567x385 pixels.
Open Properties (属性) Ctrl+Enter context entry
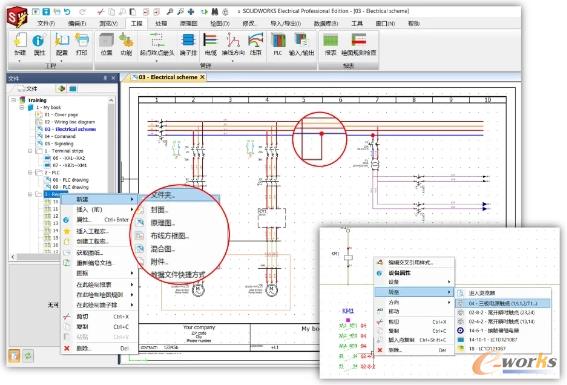98,219
